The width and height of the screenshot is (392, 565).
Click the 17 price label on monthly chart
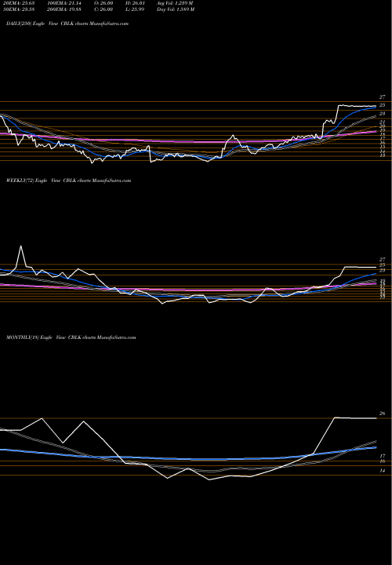(383, 456)
